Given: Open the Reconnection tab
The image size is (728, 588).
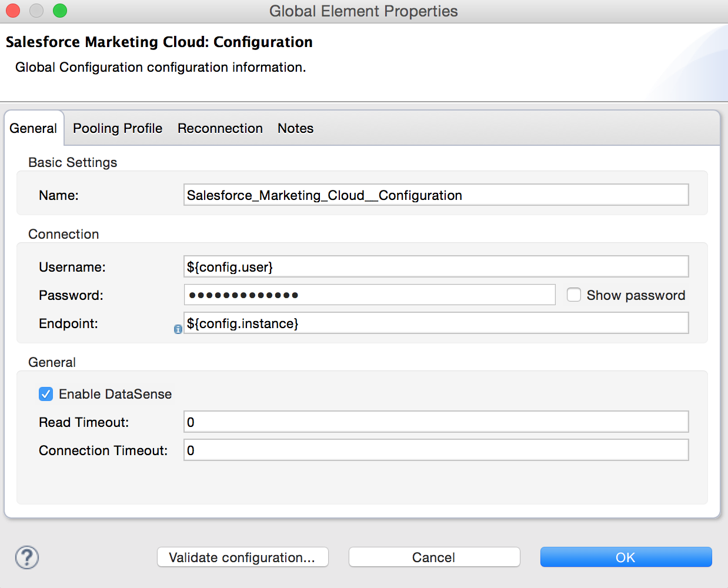Looking at the screenshot, I should point(220,128).
